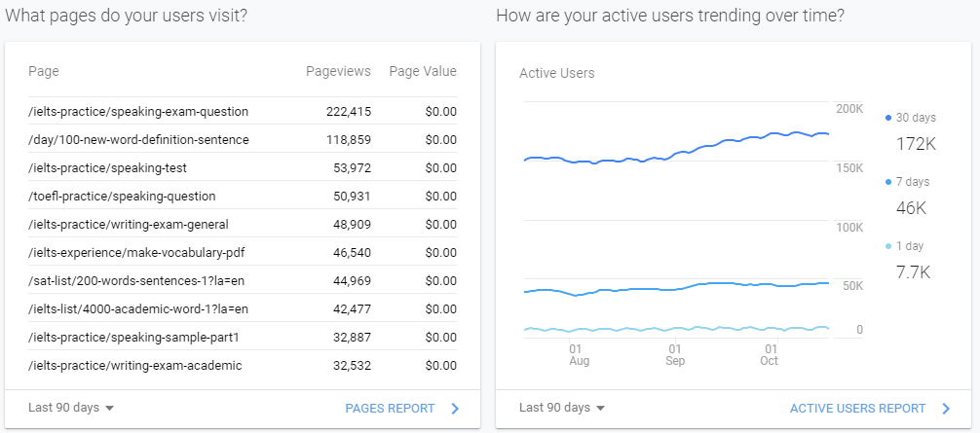Image resolution: width=980 pixels, height=433 pixels.
Task: Select the /ielts-practice/writing-exam-general page row
Action: click(x=243, y=224)
